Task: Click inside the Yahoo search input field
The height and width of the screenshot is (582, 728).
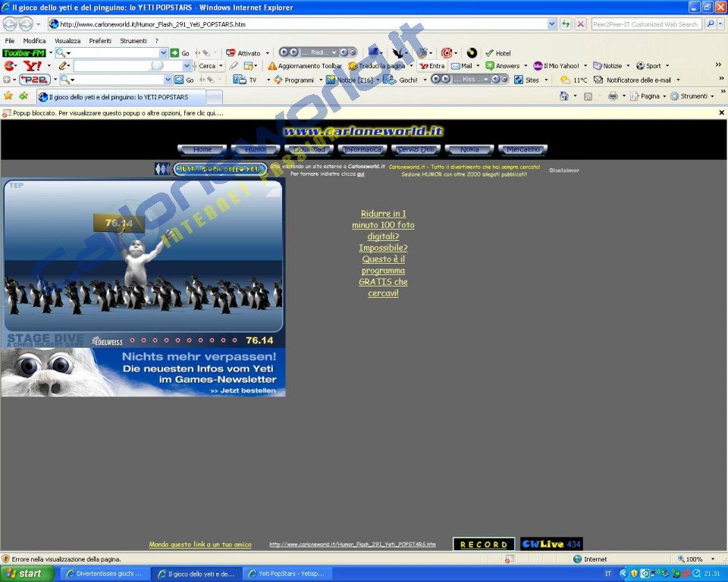Action: click(127, 66)
